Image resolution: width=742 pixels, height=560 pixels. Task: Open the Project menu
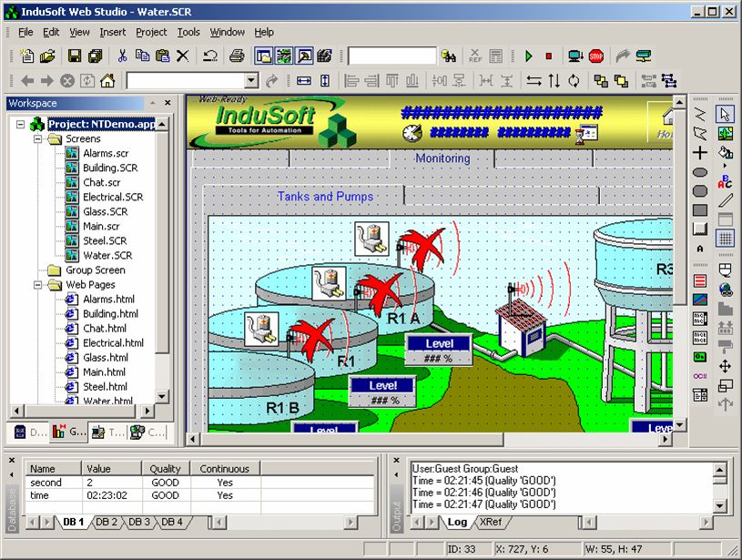[151, 32]
